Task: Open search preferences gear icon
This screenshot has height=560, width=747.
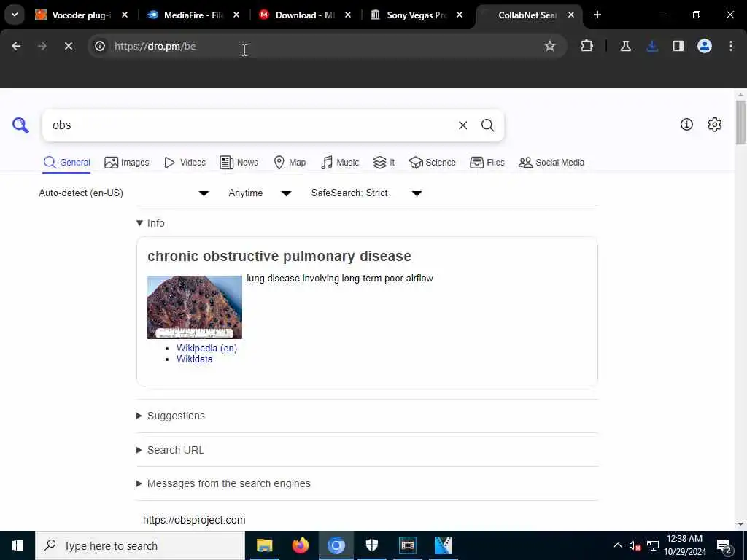Action: pos(714,124)
